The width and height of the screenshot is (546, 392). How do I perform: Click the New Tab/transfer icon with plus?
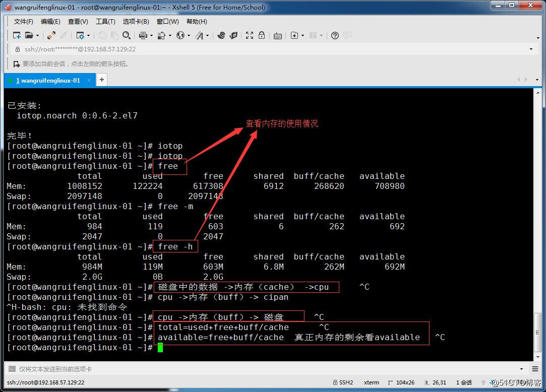click(294, 35)
